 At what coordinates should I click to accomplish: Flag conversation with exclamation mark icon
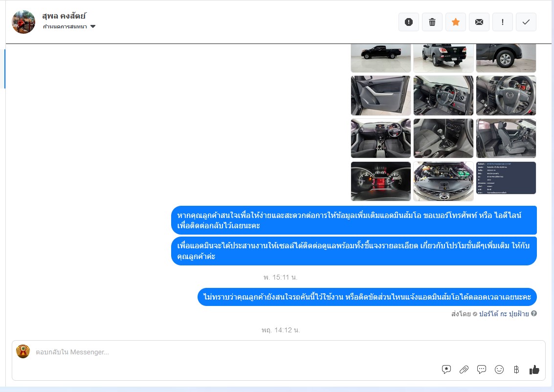click(x=503, y=22)
